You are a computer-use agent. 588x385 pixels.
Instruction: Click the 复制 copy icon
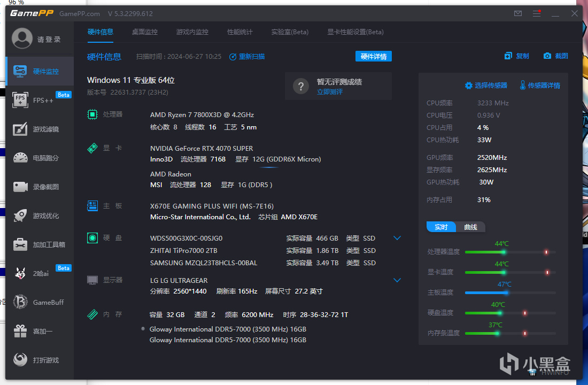(x=508, y=56)
